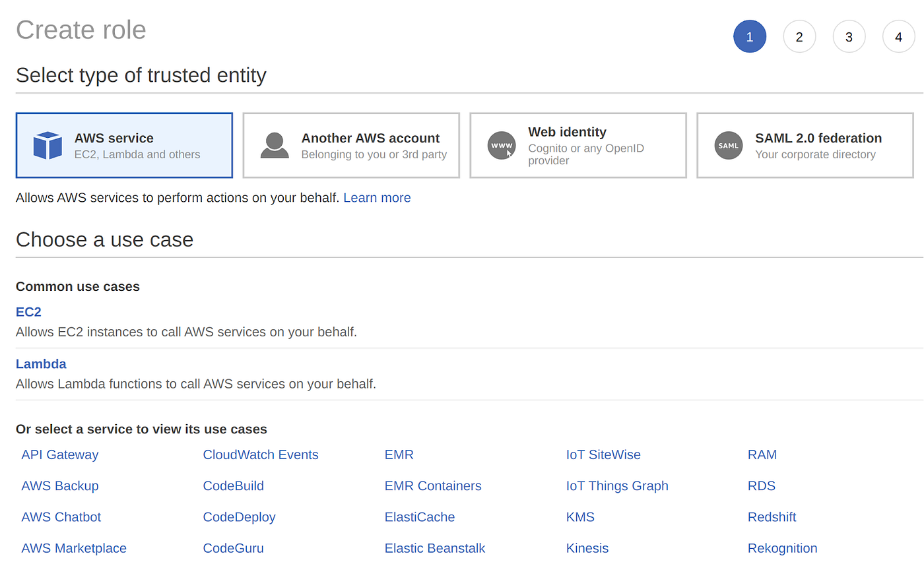Click 'Select type of trusted entity' heading
This screenshot has height=562, width=924.
click(141, 75)
